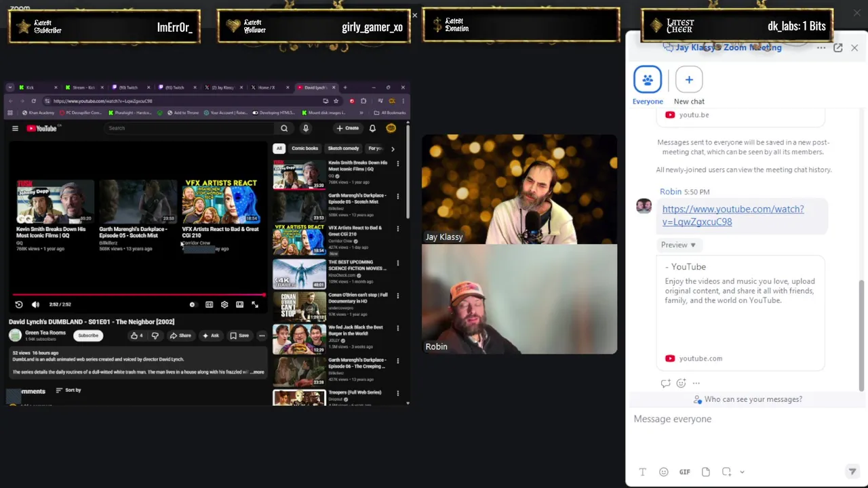
Task: Open a new browser tab with plus
Action: pos(344,87)
